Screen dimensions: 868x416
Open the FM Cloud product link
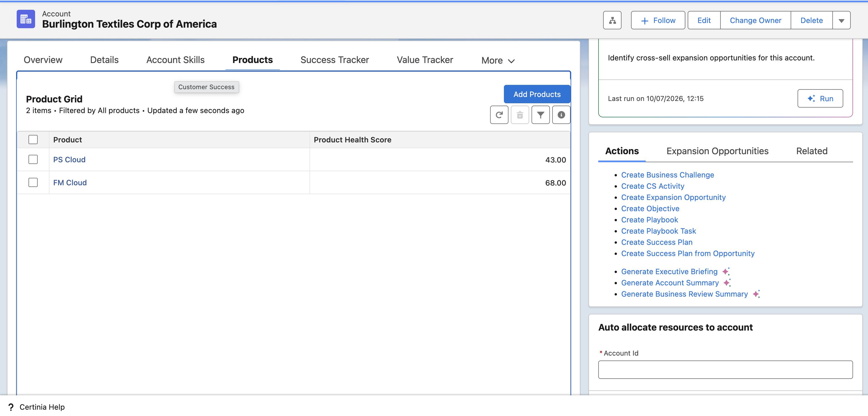(70, 182)
